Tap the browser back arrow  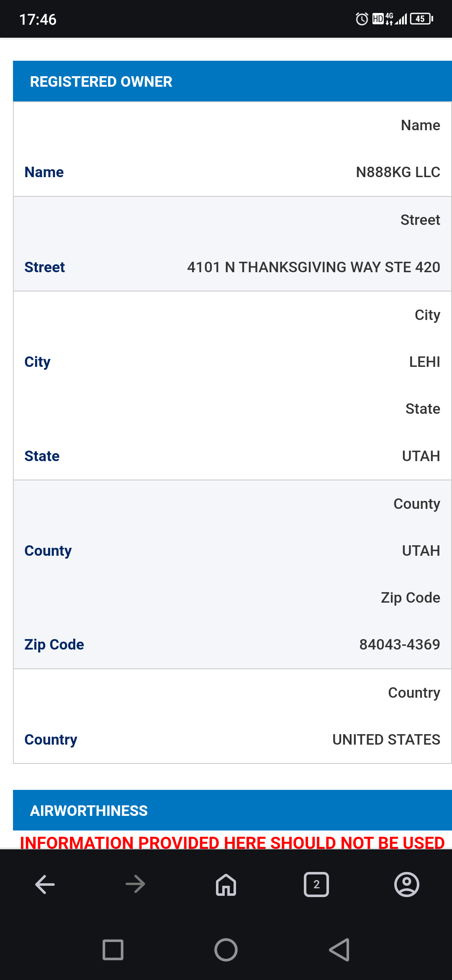point(45,885)
